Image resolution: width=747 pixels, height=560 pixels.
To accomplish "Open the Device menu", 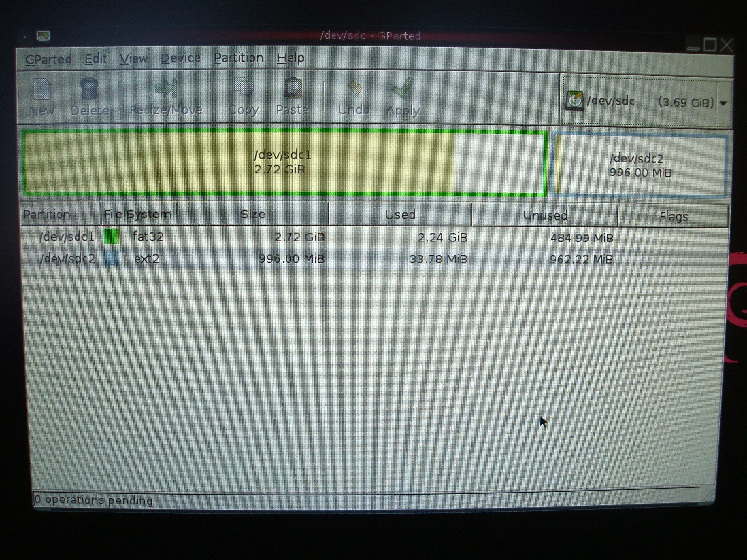I will point(180,58).
